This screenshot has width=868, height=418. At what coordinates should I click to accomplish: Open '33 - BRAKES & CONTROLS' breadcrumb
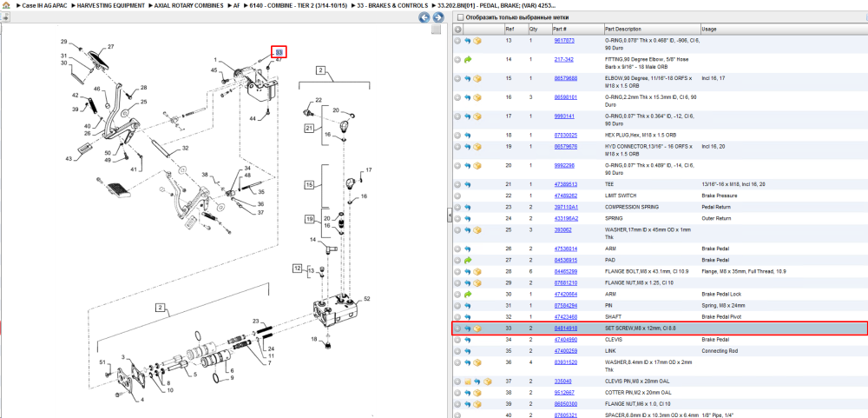[393, 5]
